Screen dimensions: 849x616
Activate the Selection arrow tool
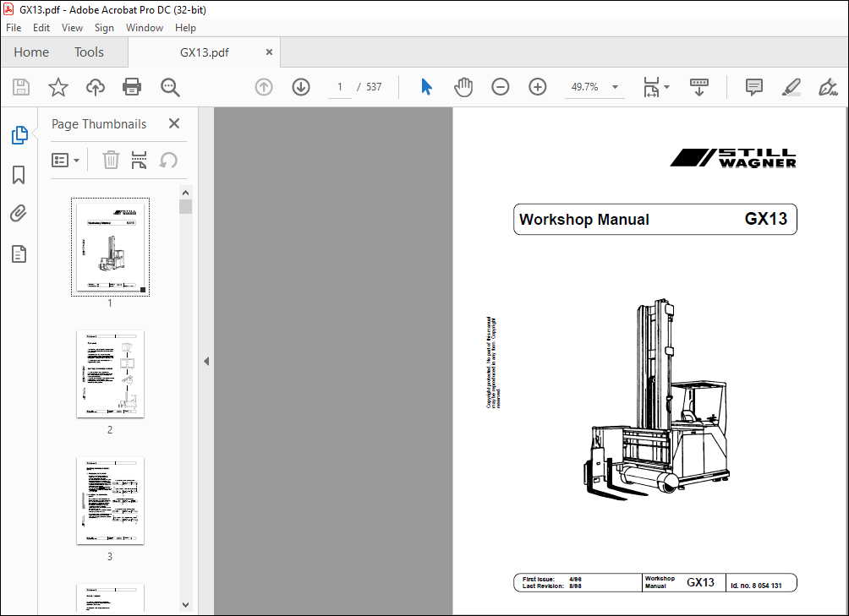click(x=427, y=87)
